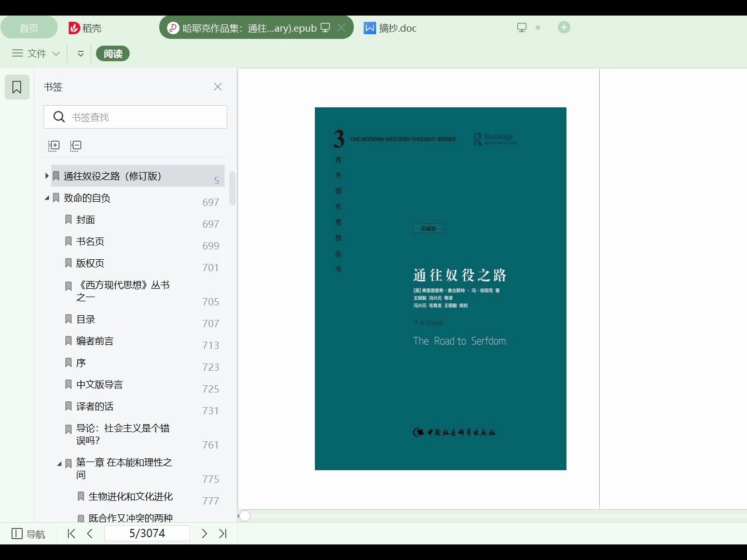The image size is (747, 560).
Task: Close the 哈耶克作品集 epub tab
Action: pos(341,27)
